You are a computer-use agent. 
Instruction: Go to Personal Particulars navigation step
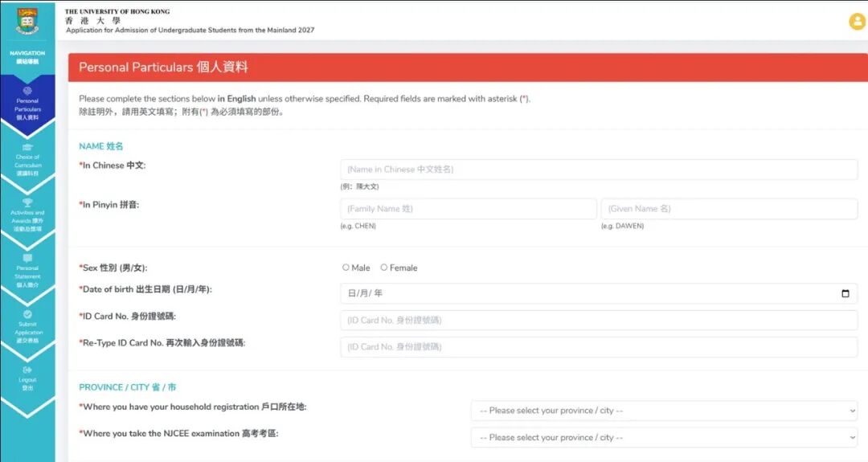click(27, 104)
